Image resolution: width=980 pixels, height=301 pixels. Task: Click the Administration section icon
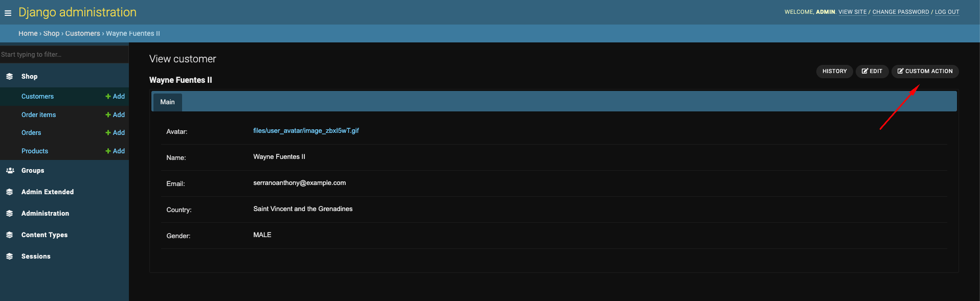[x=10, y=214]
